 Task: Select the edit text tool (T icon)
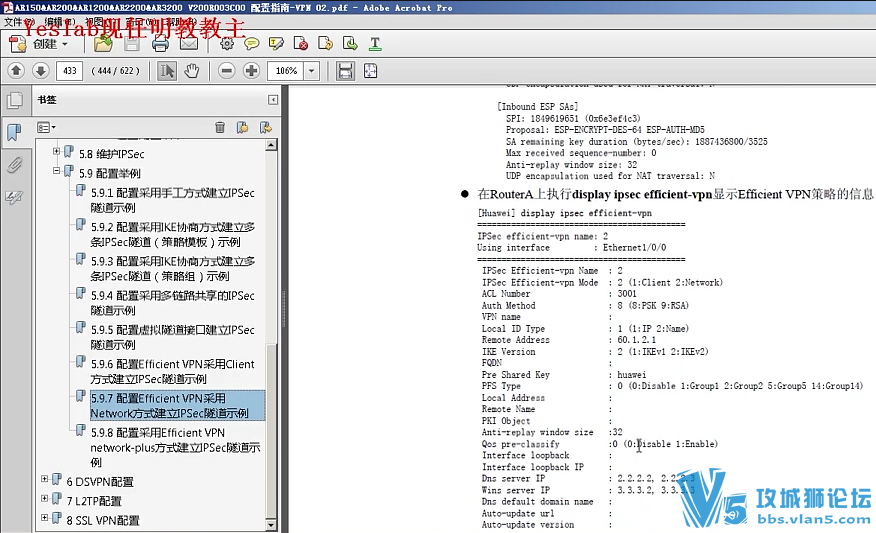(375, 44)
